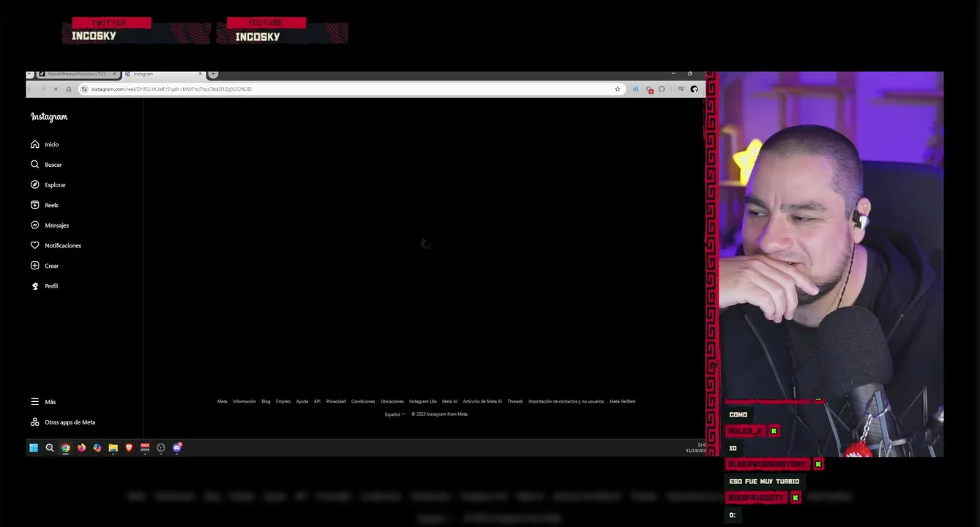
Task: Open the browser profile avatar icon
Action: (694, 89)
